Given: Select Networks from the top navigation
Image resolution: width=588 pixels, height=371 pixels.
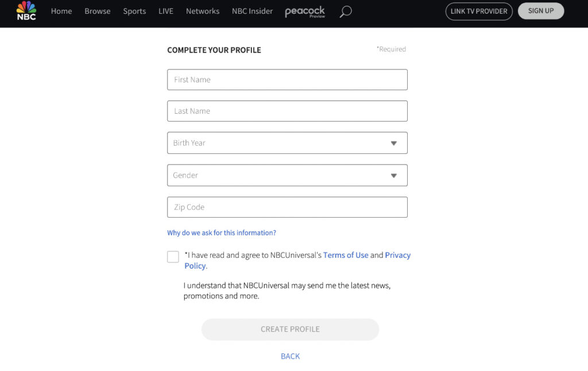Looking at the screenshot, I should pos(202,11).
